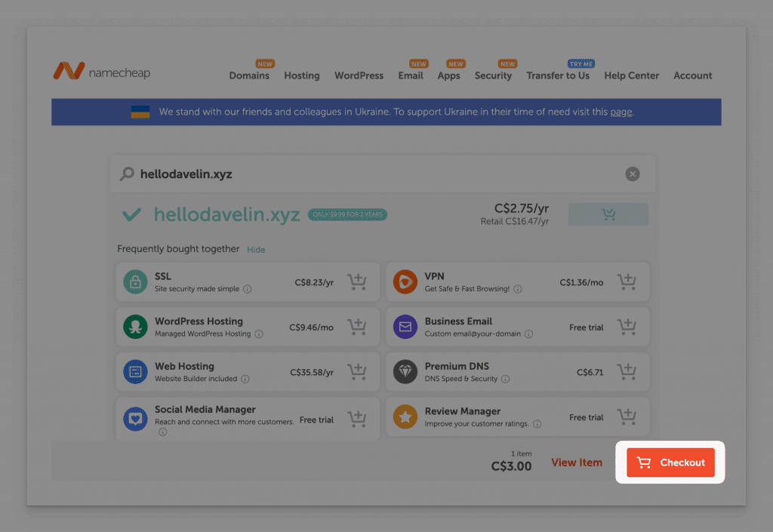Viewport: 773px width, 532px height.
Task: Open the Account menu
Action: (x=693, y=75)
